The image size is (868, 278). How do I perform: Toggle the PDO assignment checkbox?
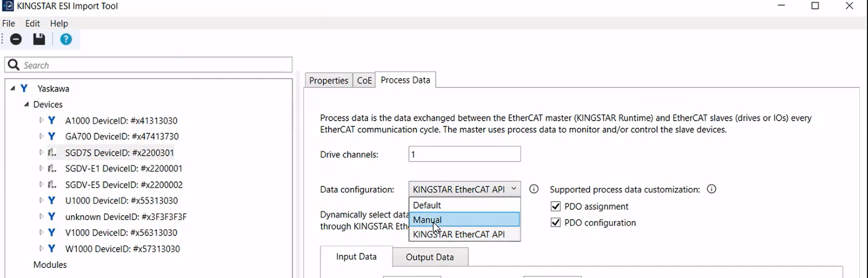point(556,206)
